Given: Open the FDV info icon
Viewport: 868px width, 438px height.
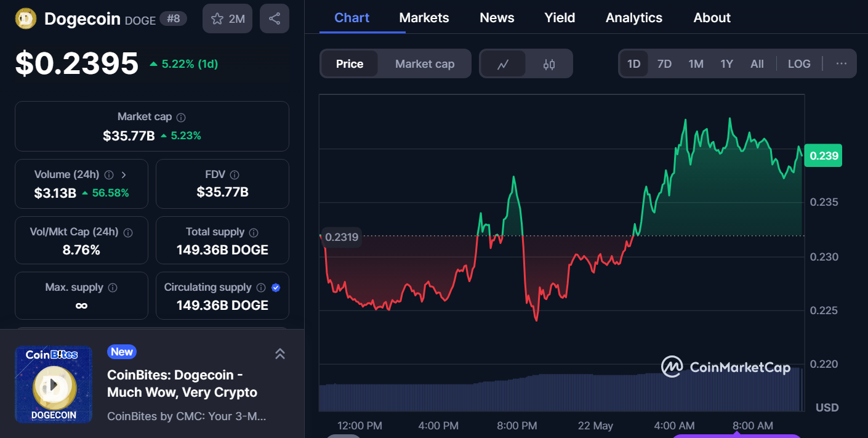Looking at the screenshot, I should click(x=235, y=175).
